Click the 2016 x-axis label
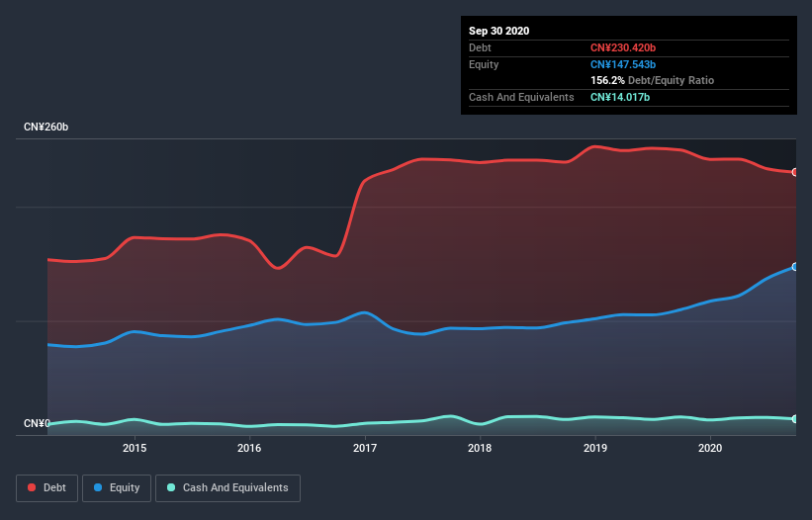The image size is (812, 520). tap(249, 448)
